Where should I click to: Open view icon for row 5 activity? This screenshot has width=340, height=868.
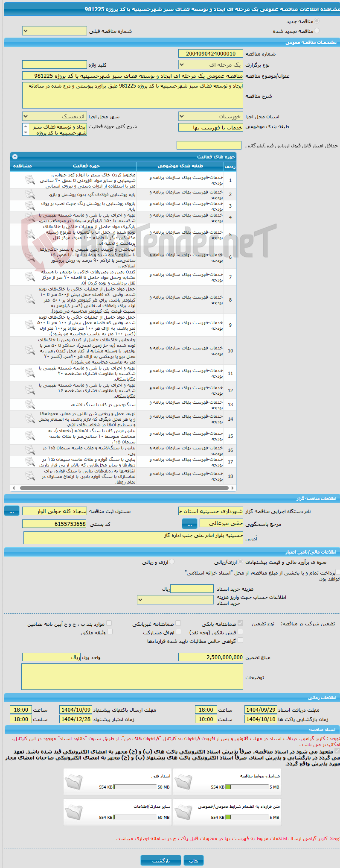coord(29,235)
